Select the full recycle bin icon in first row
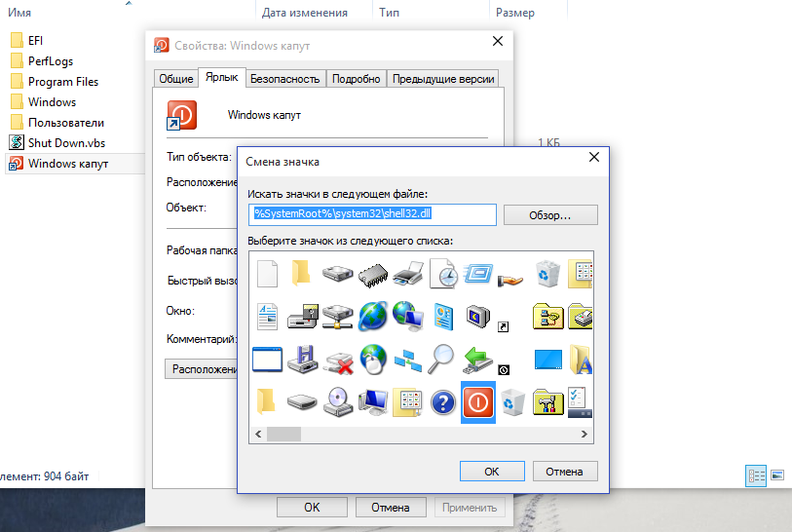The image size is (792, 532). click(548, 274)
